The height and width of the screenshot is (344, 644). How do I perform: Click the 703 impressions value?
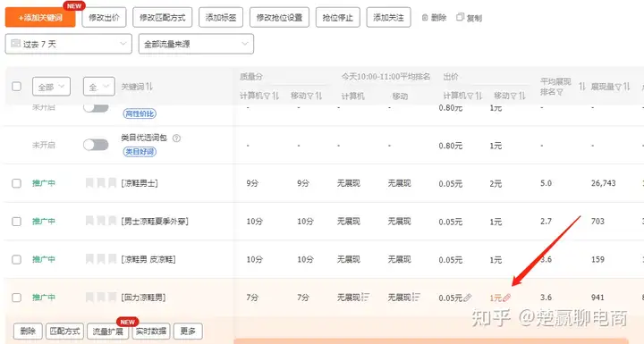click(x=597, y=222)
